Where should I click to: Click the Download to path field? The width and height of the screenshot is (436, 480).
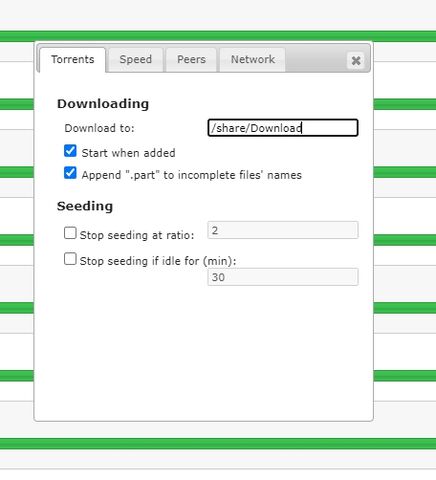(283, 128)
